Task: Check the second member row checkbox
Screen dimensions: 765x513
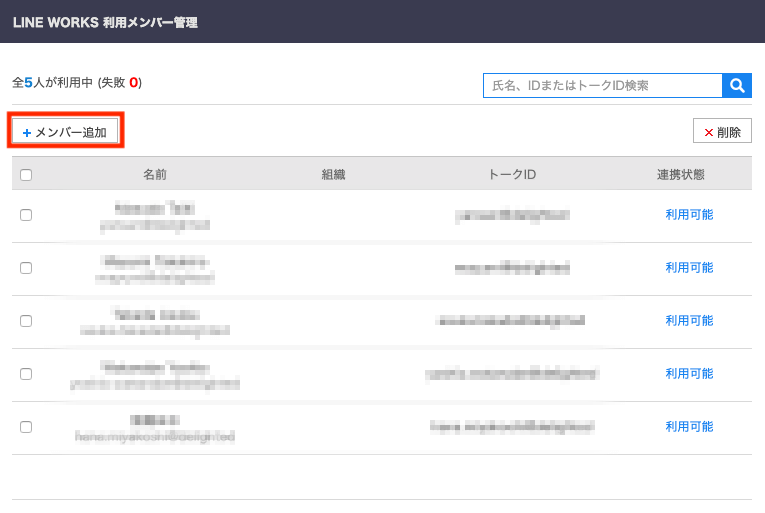Action: 26,268
